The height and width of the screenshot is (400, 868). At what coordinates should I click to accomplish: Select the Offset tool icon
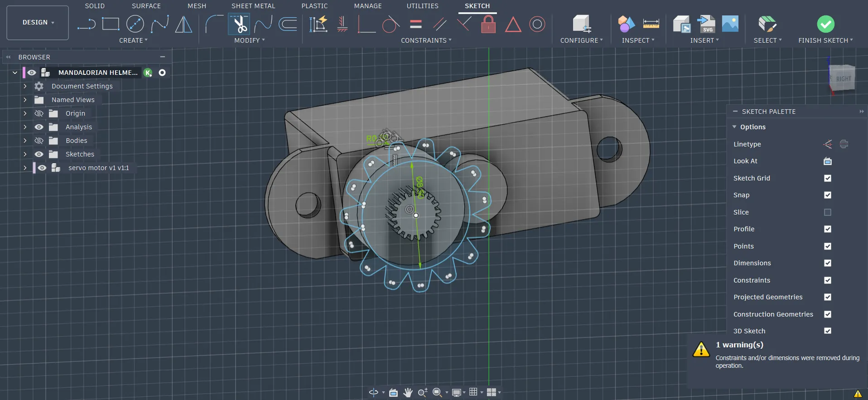tap(288, 24)
